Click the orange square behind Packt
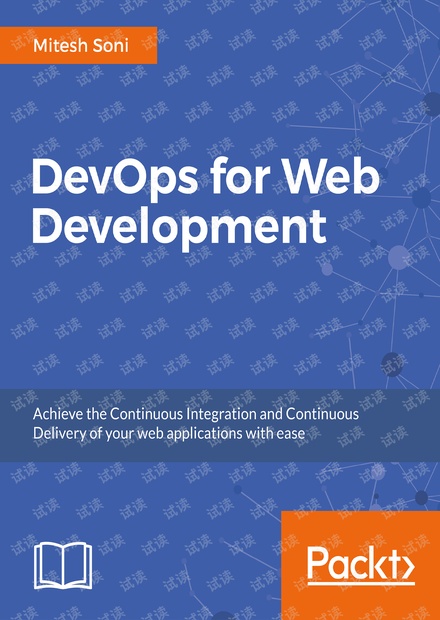The height and width of the screenshot is (620, 440). (361, 565)
